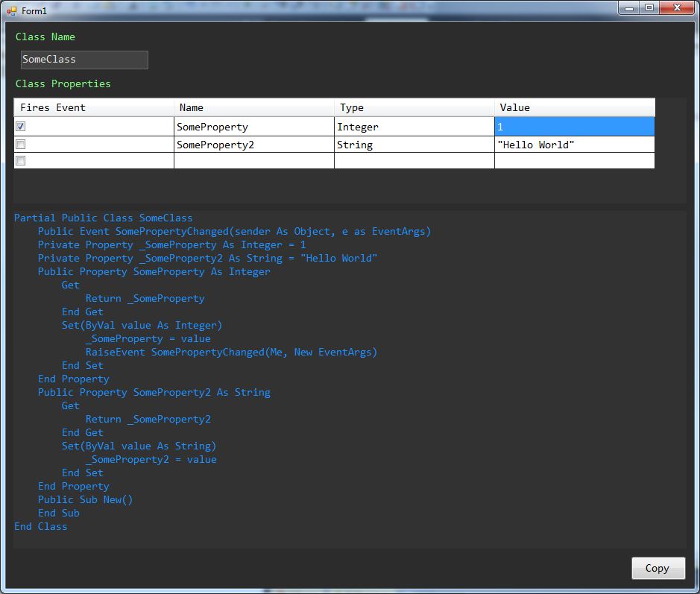Select the highlighted value cell 1

(x=575, y=127)
